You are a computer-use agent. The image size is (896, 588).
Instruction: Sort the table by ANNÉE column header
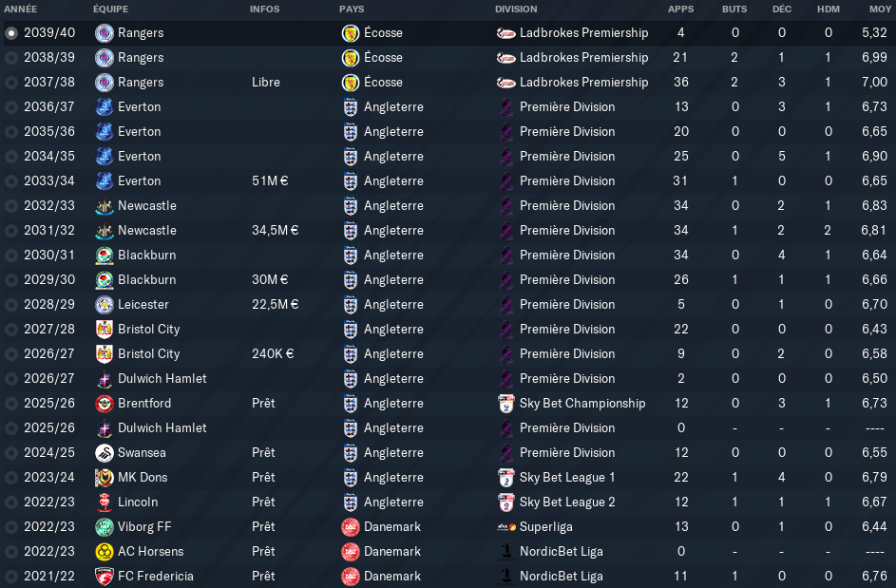21,9
